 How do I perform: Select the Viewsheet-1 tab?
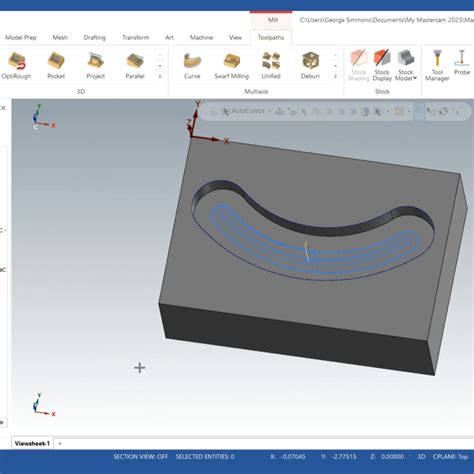[x=32, y=443]
